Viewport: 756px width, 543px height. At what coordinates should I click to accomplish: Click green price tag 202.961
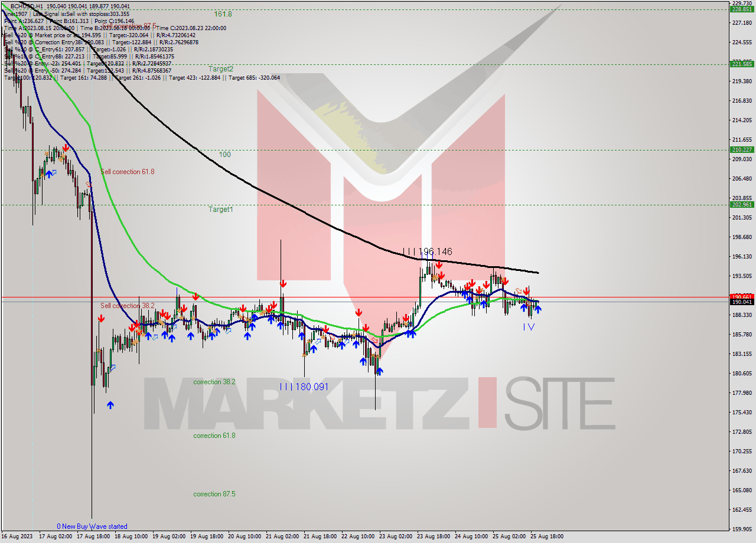(742, 204)
